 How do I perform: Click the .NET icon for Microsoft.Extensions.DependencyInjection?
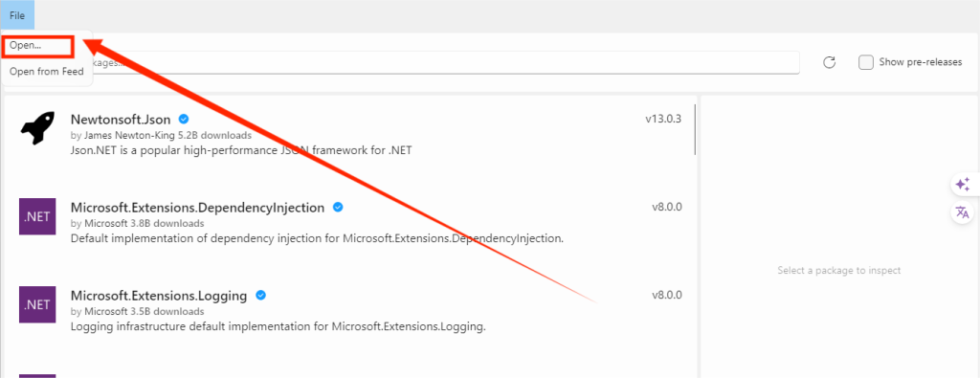coord(37,217)
